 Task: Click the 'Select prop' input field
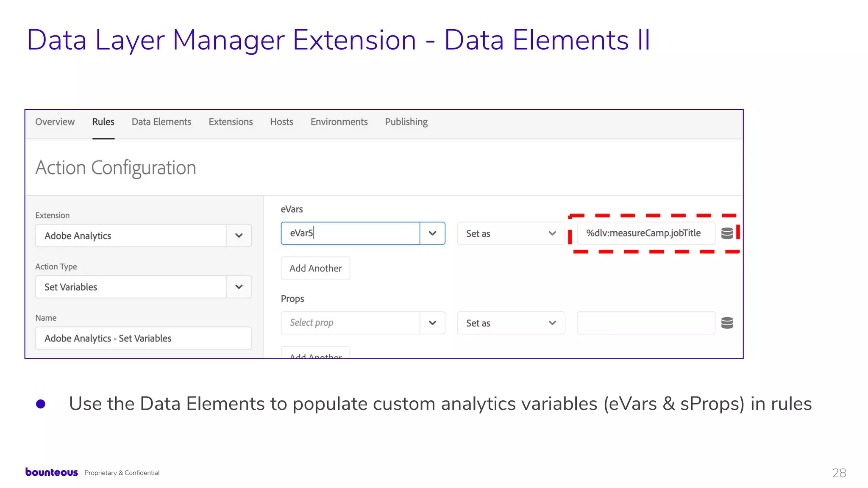coord(351,323)
